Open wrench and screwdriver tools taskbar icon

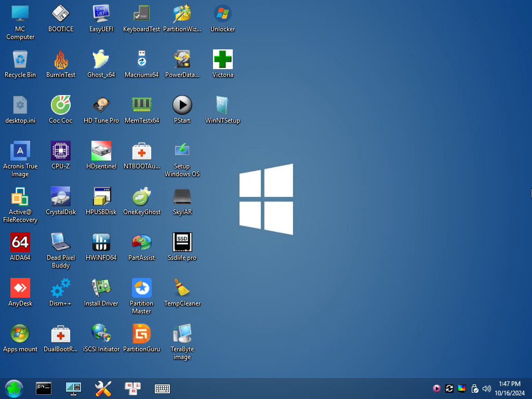click(103, 389)
